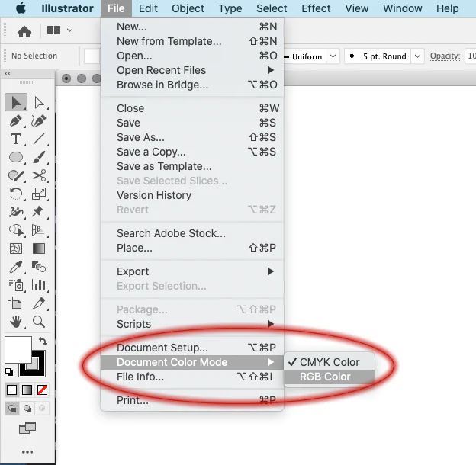Open the Edit menu
The image size is (476, 465).
pyautogui.click(x=148, y=8)
